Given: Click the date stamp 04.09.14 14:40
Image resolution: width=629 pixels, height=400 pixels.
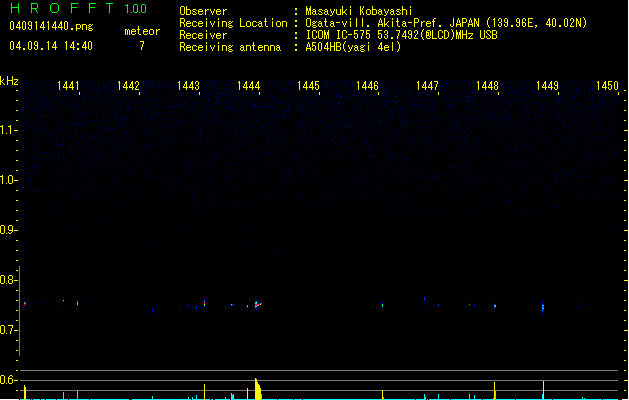Looking at the screenshot, I should click(x=51, y=46).
